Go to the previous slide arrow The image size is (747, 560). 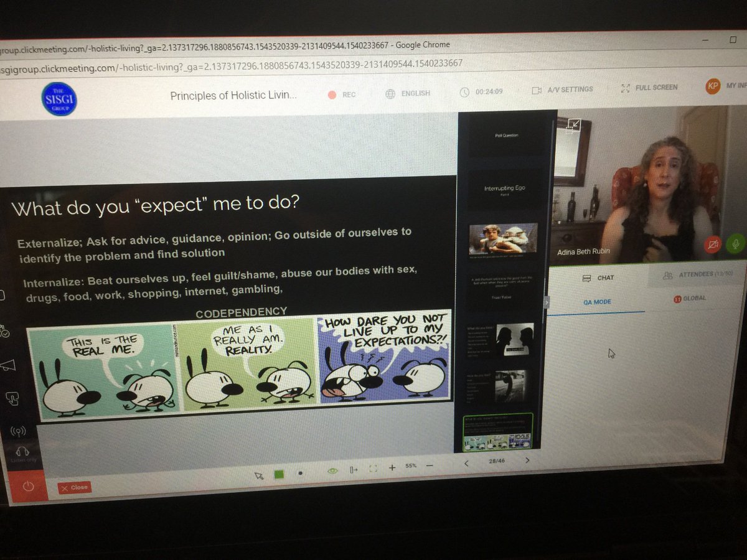[x=467, y=463]
